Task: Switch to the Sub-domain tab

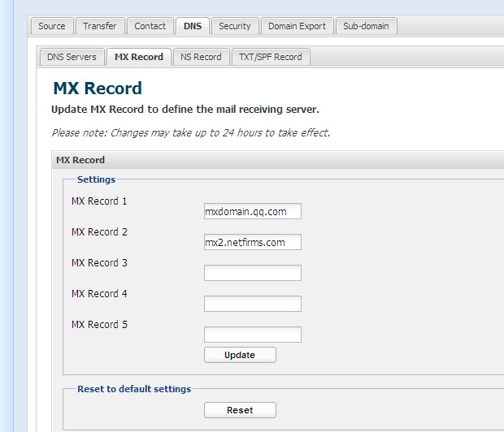Action: [367, 26]
